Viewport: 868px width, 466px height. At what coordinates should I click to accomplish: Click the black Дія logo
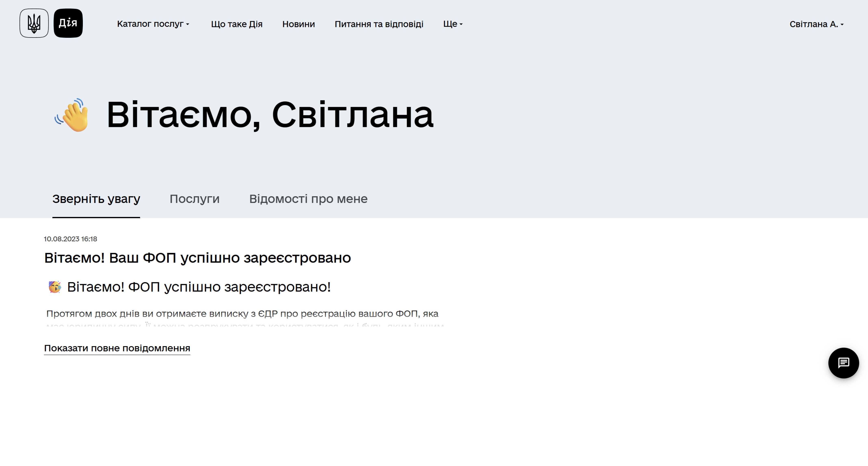(x=68, y=23)
